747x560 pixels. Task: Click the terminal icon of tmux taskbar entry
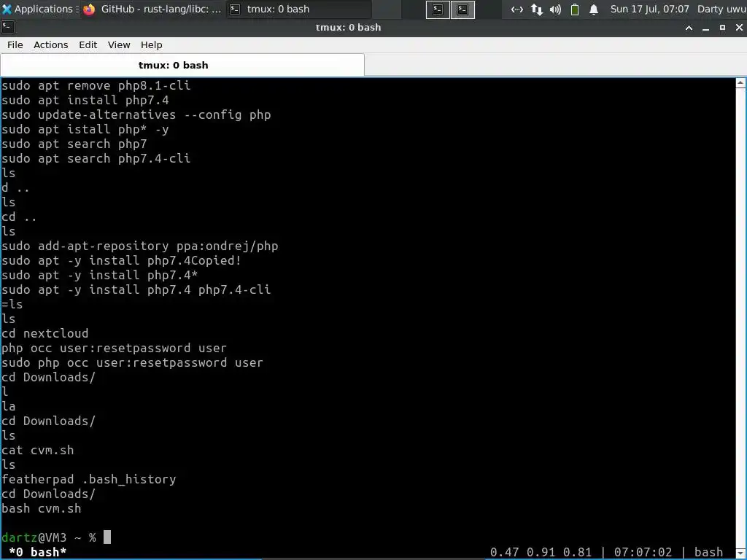pos(235,9)
